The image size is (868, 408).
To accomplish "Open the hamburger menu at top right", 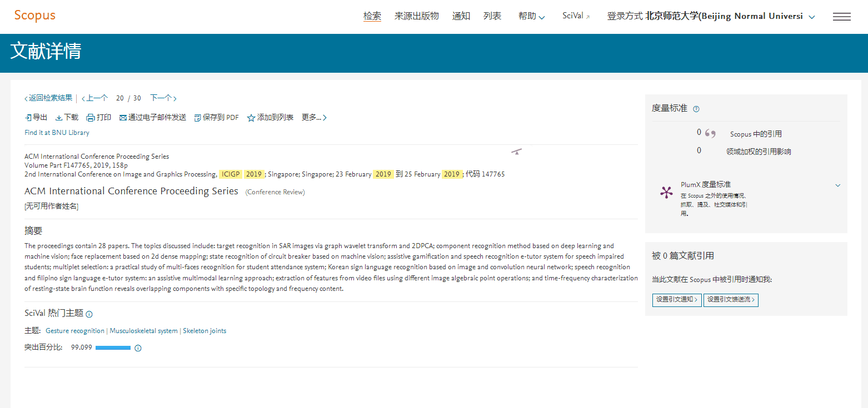I will (x=841, y=17).
